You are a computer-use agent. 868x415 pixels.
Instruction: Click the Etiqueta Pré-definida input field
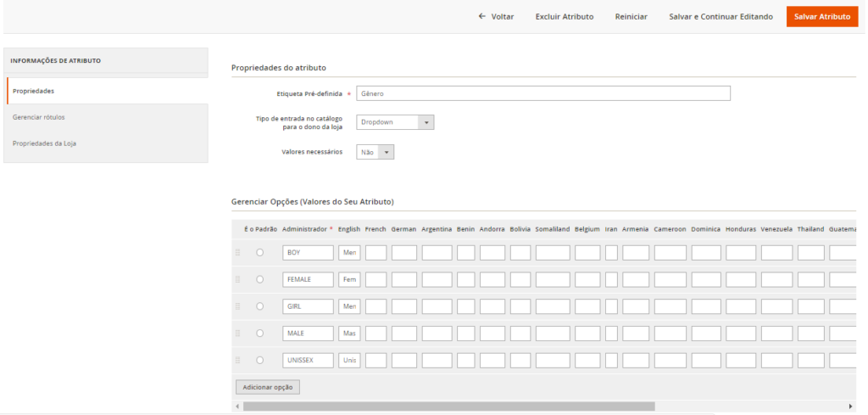click(543, 93)
